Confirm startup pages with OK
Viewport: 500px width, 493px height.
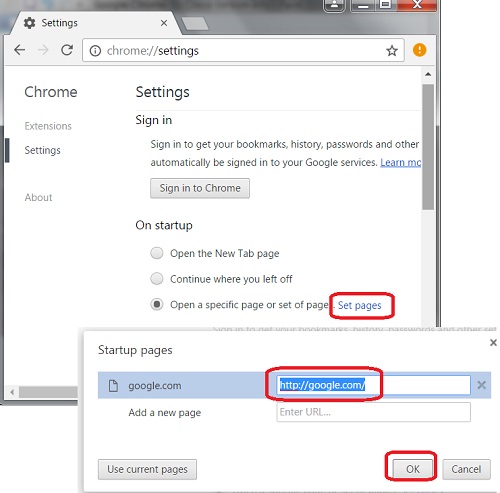click(x=413, y=469)
